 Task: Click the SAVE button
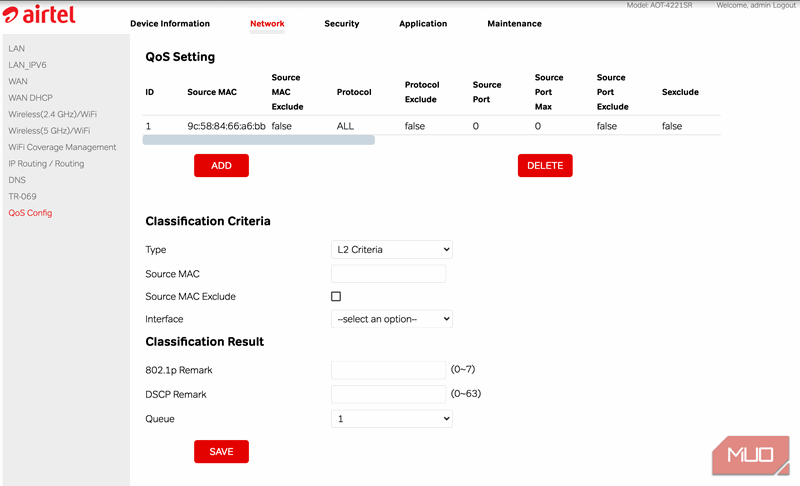coord(221,452)
